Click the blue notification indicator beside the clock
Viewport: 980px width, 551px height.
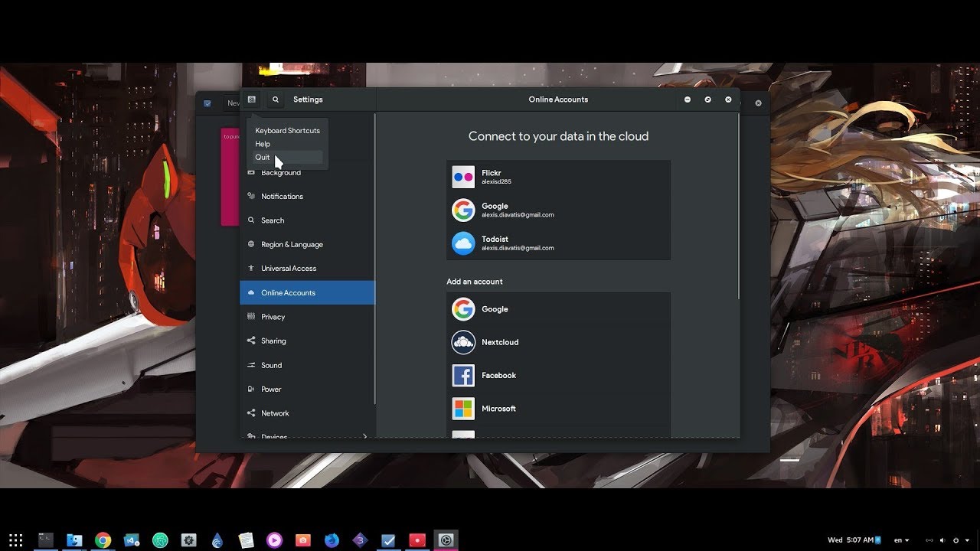[878, 540]
